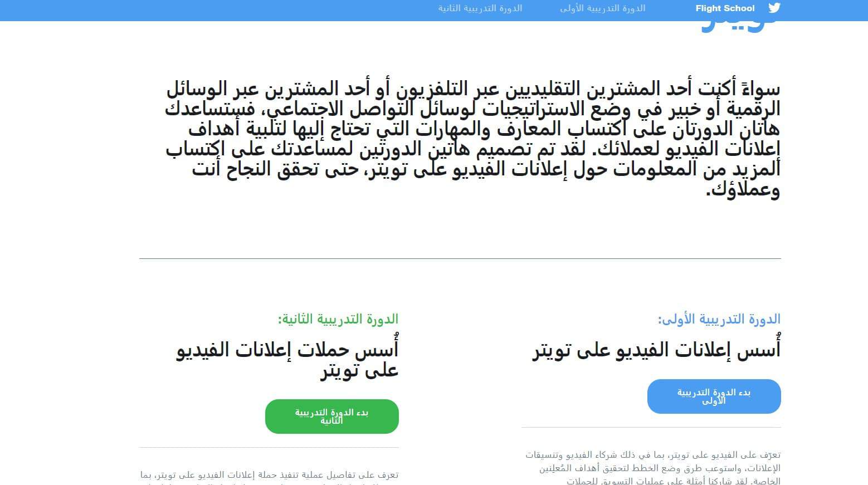Select the green الدورة التدريبية الثانية: section label
Image resolution: width=868 pixels, height=485 pixels.
pyautogui.click(x=338, y=319)
